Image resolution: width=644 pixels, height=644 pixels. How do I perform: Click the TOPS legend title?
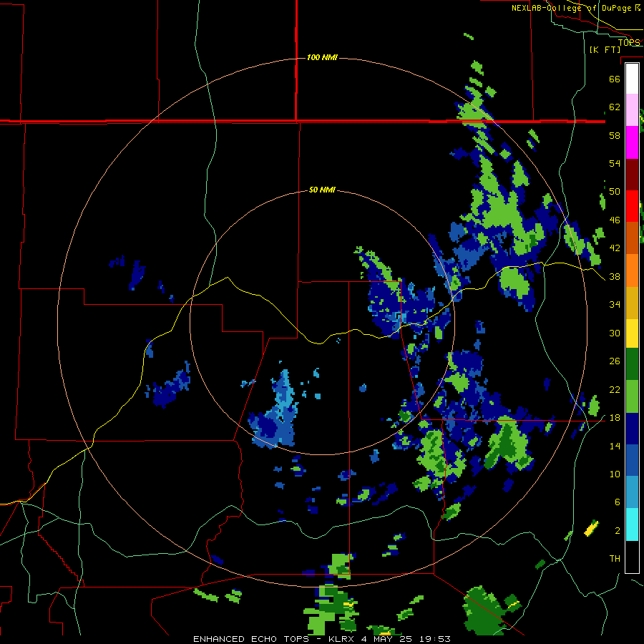[629, 42]
